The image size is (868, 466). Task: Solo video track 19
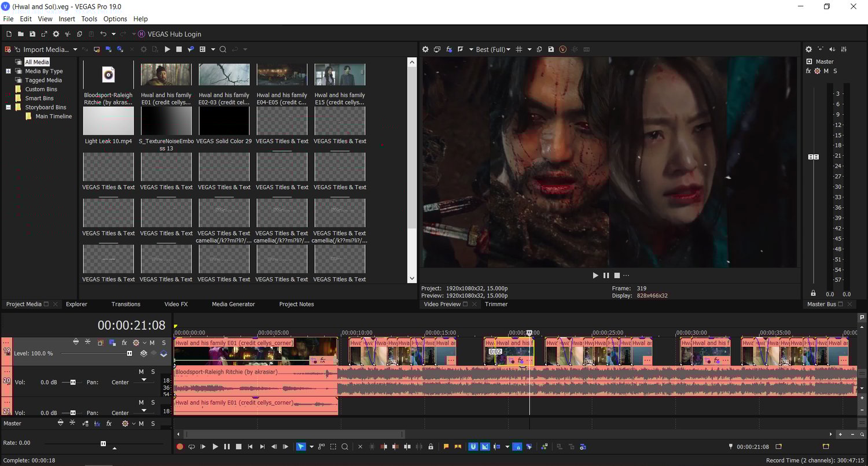click(164, 343)
